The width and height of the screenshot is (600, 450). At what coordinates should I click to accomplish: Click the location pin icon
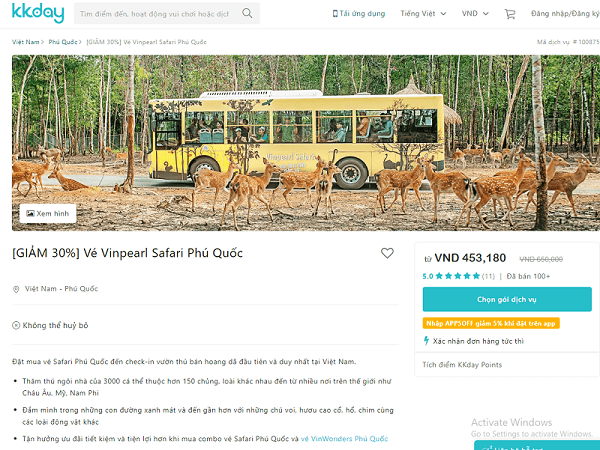pos(16,289)
